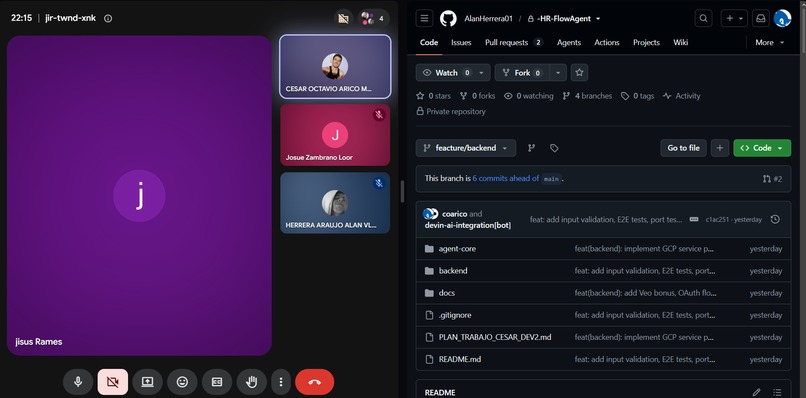Edit README pencil icon
This screenshot has height=398, width=806.
point(756,392)
